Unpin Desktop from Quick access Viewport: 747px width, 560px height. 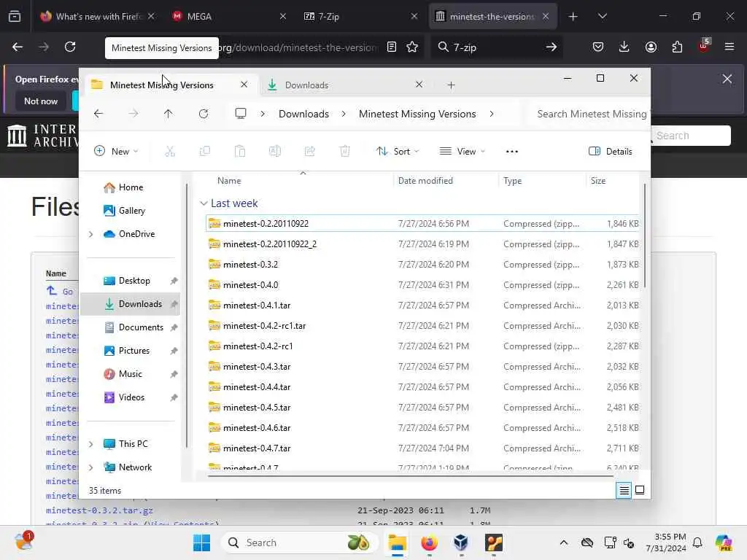point(174,281)
